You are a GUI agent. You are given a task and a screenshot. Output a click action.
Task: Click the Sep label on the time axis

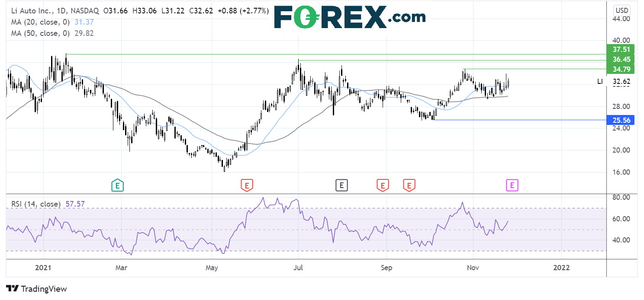[386, 268]
